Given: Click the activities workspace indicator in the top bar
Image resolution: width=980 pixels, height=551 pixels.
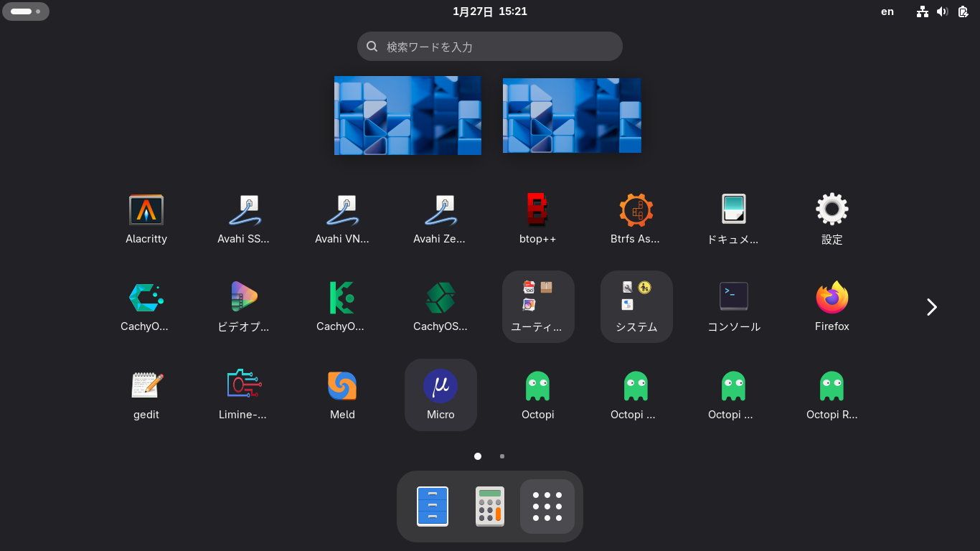Looking at the screenshot, I should (x=26, y=11).
